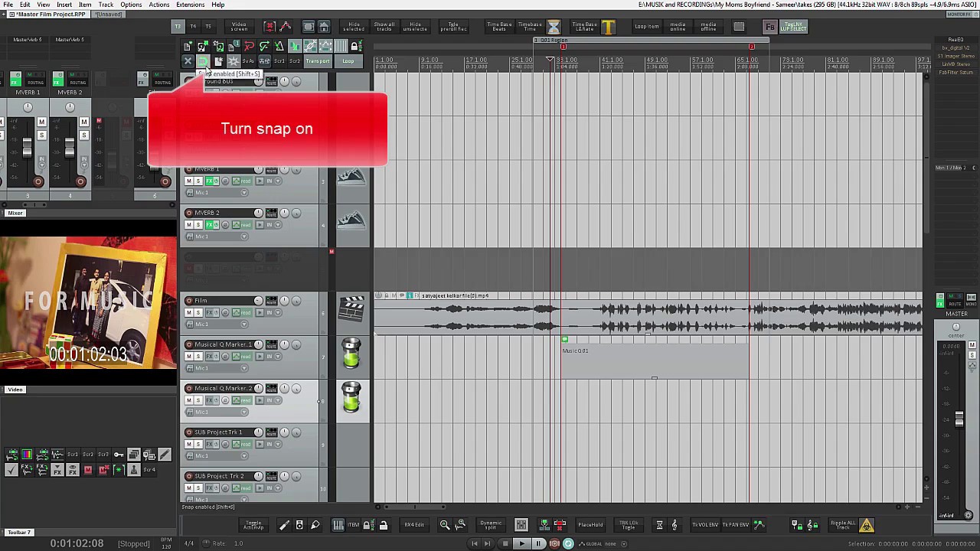The width and height of the screenshot is (980, 551).
Task: Click the Ripple ALL Track button
Action: (843, 525)
